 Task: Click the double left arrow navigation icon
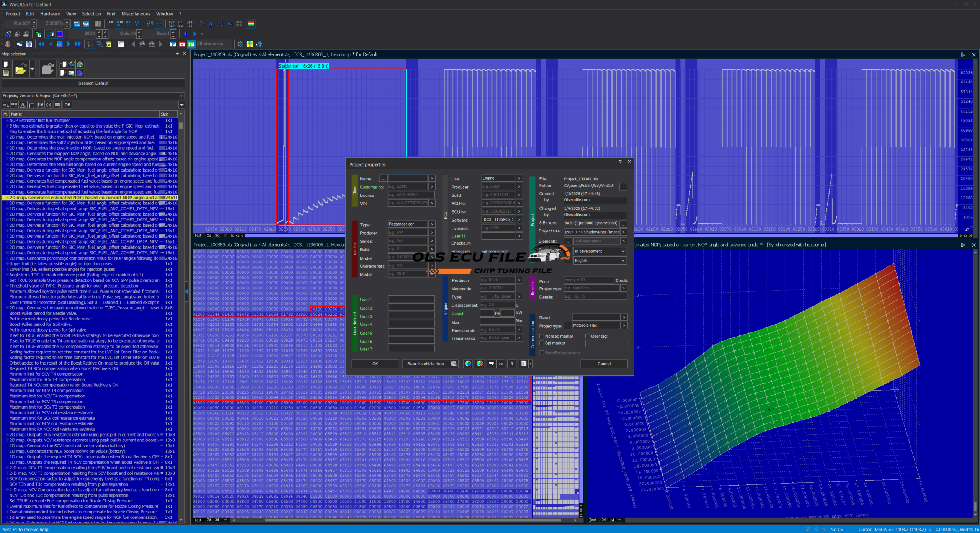coord(41,44)
